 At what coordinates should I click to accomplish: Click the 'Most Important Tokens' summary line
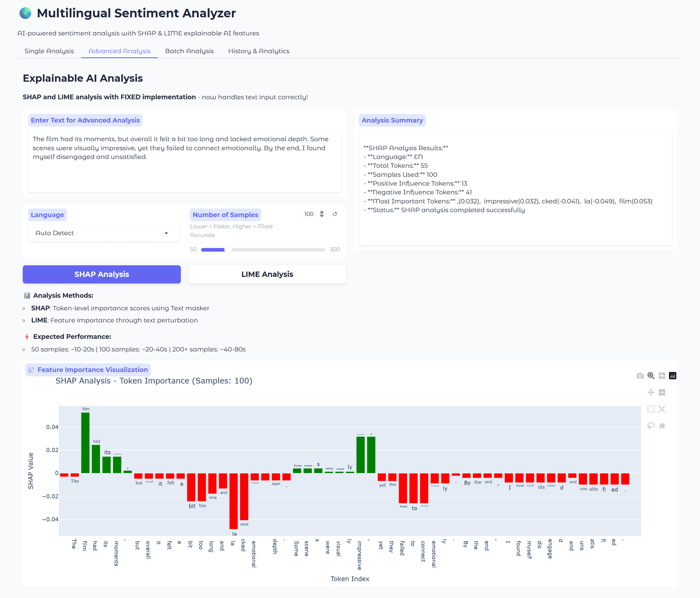point(508,201)
